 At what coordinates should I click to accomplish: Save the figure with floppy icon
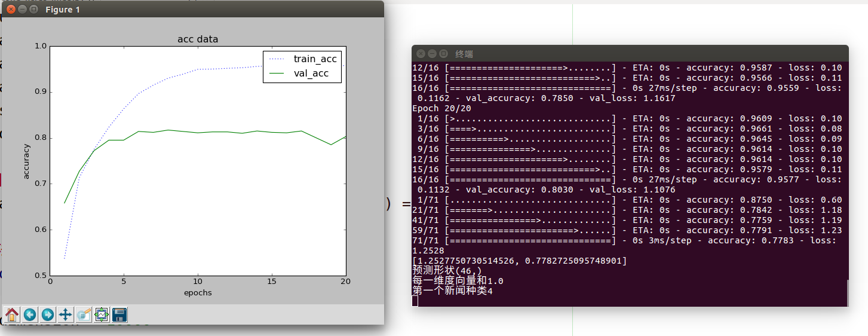(x=119, y=314)
